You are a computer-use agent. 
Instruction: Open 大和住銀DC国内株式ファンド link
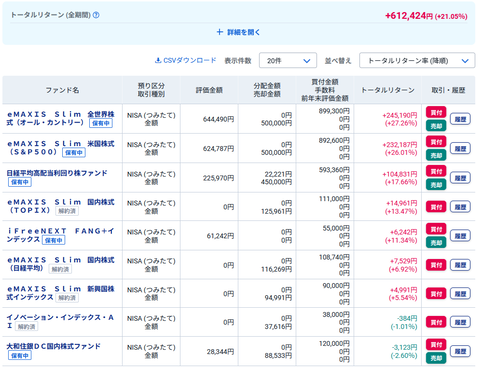(x=53, y=346)
